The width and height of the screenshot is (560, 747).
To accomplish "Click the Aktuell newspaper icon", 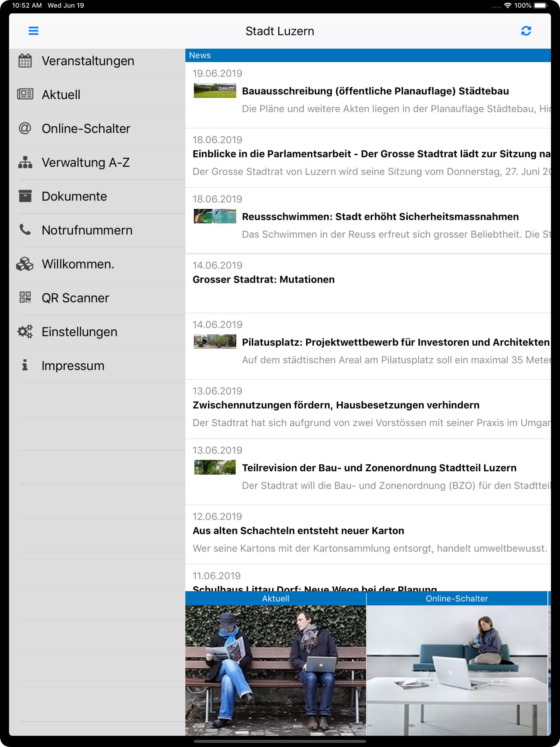I will pos(25,95).
